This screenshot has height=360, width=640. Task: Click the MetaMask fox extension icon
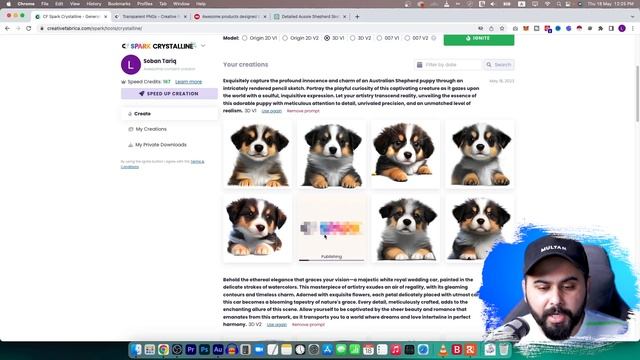point(526,29)
